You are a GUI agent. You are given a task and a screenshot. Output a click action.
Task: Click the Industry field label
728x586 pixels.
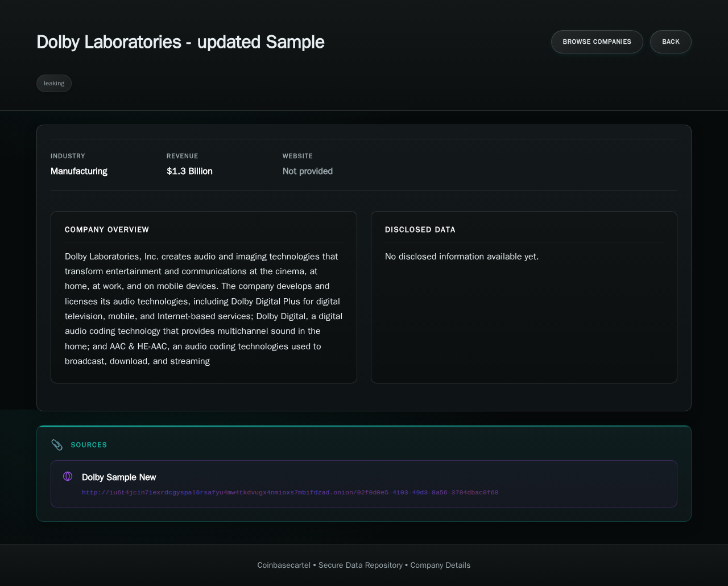[68, 156]
